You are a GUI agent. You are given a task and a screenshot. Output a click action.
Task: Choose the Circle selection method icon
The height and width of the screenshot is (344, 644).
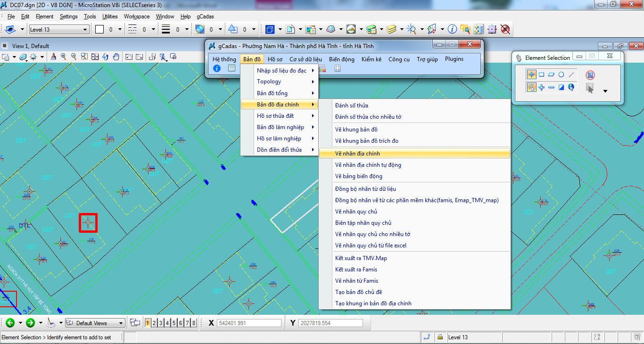[x=561, y=74]
